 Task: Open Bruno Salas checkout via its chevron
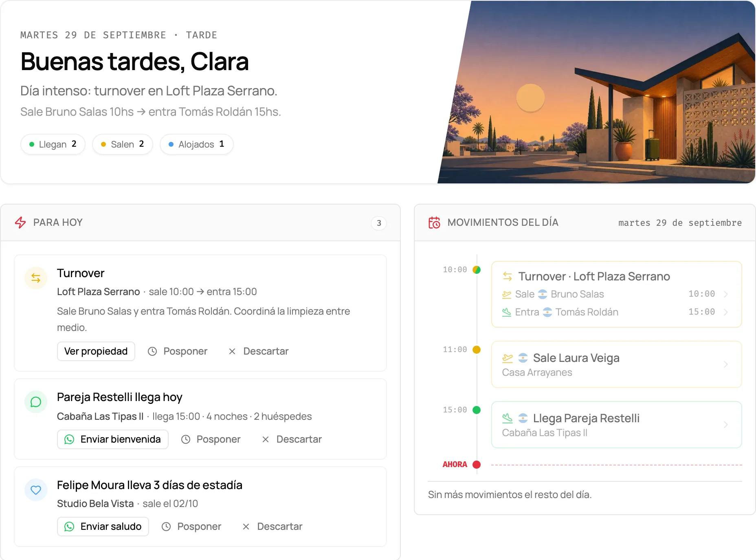(726, 294)
